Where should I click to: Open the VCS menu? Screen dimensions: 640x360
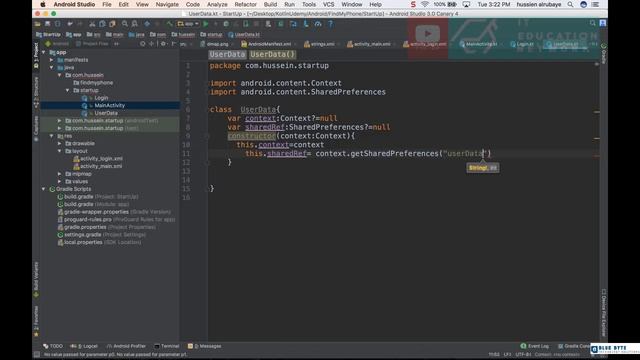click(329, 4)
